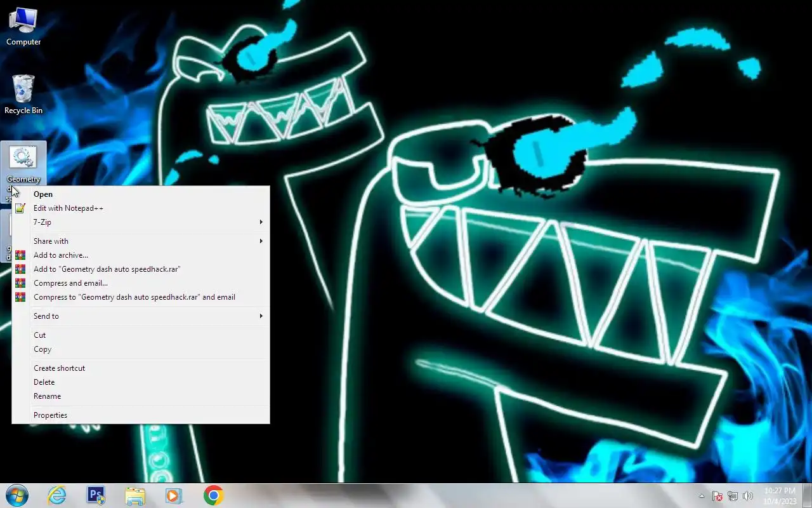
Task: Click WinRAR icon beside Add to archive
Action: click(x=20, y=255)
